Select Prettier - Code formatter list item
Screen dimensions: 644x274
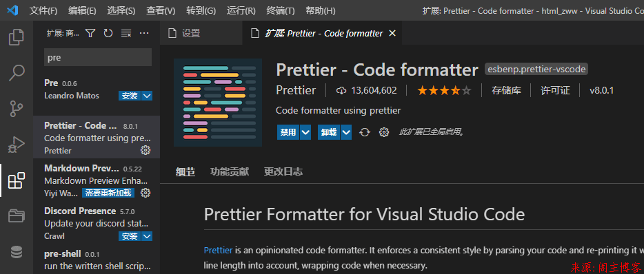97,138
